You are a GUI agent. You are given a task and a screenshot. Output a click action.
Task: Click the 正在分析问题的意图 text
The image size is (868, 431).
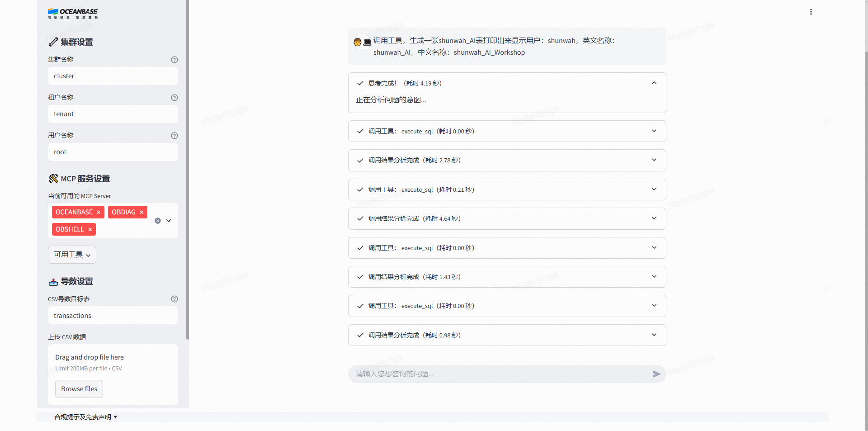click(391, 100)
